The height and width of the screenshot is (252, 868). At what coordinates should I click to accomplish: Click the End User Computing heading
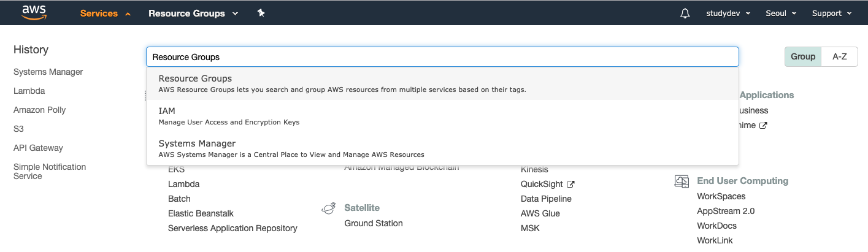click(x=743, y=181)
